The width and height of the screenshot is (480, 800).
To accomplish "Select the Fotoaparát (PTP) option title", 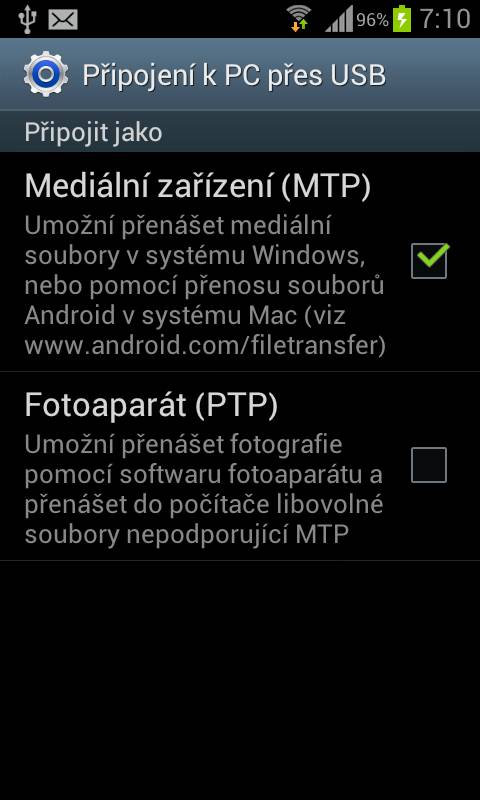I will 151,405.
